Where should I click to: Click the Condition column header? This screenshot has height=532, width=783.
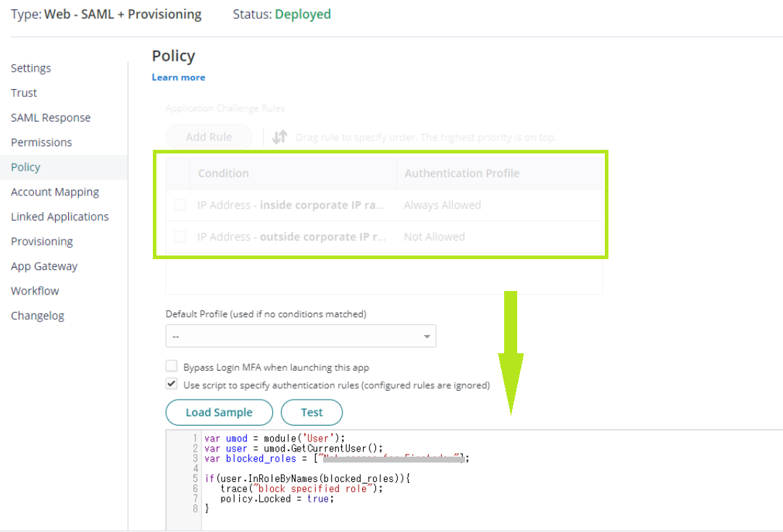pos(293,173)
